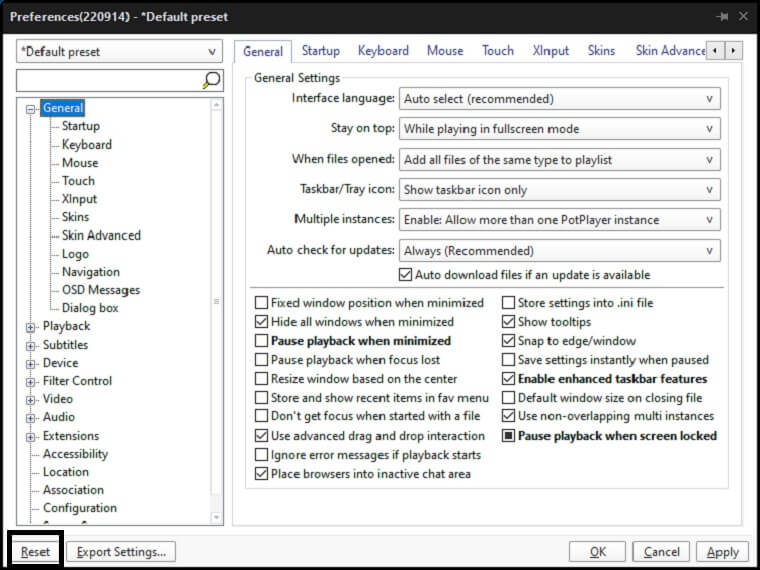Enable Fixed window position when minimized

pos(261,303)
